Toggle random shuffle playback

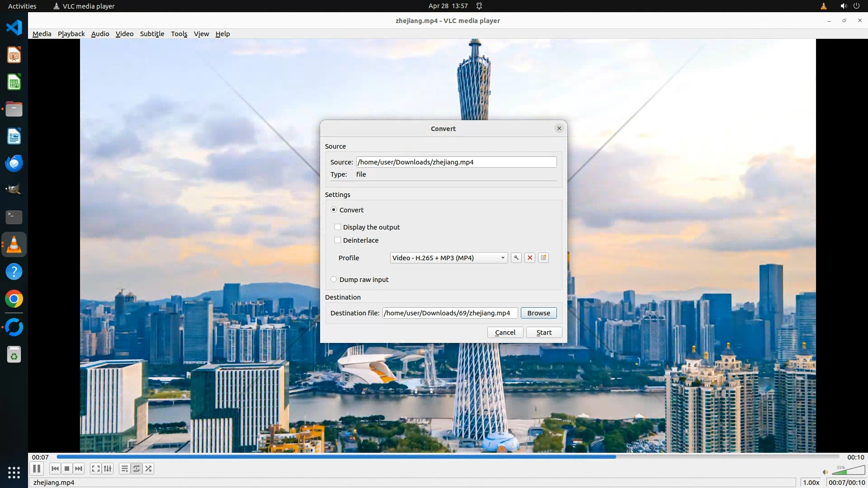point(149,469)
